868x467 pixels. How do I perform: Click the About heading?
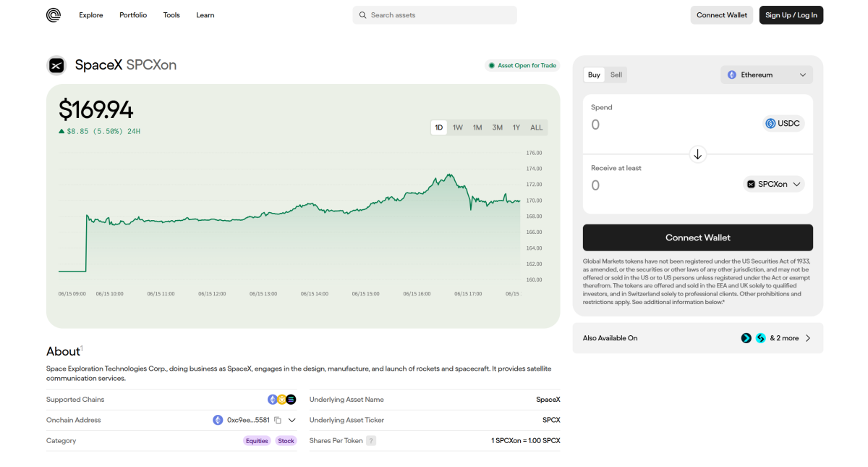pos(63,351)
